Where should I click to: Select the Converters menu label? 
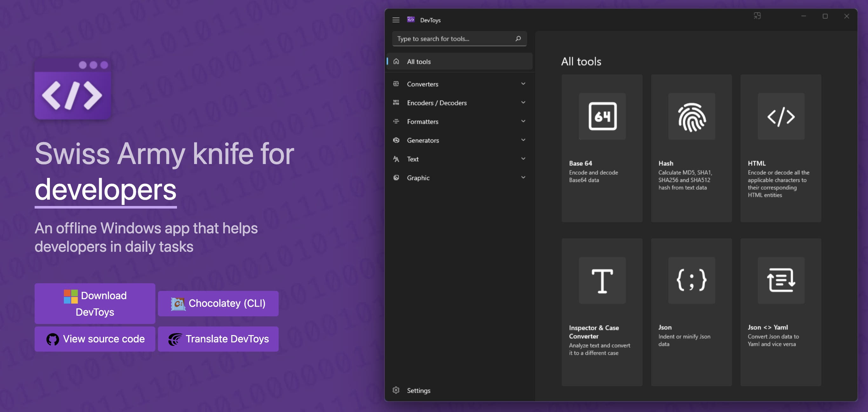(x=423, y=84)
